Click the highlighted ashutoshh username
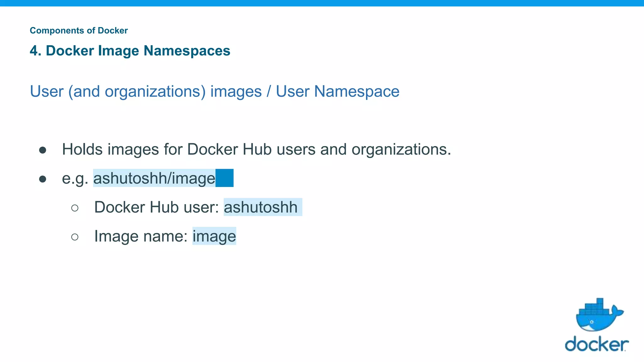 pos(260,207)
